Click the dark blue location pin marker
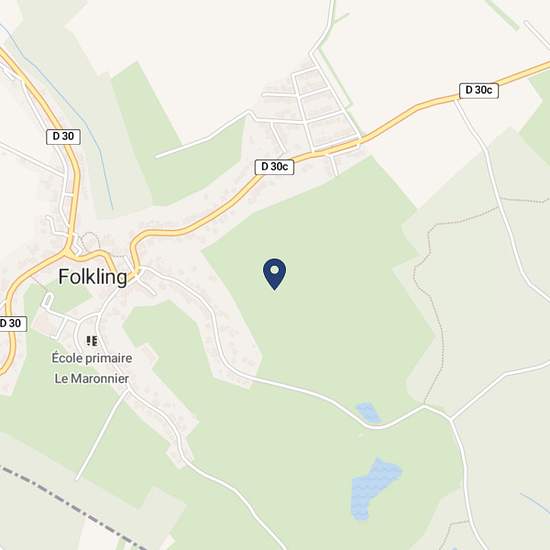 pos(274,274)
